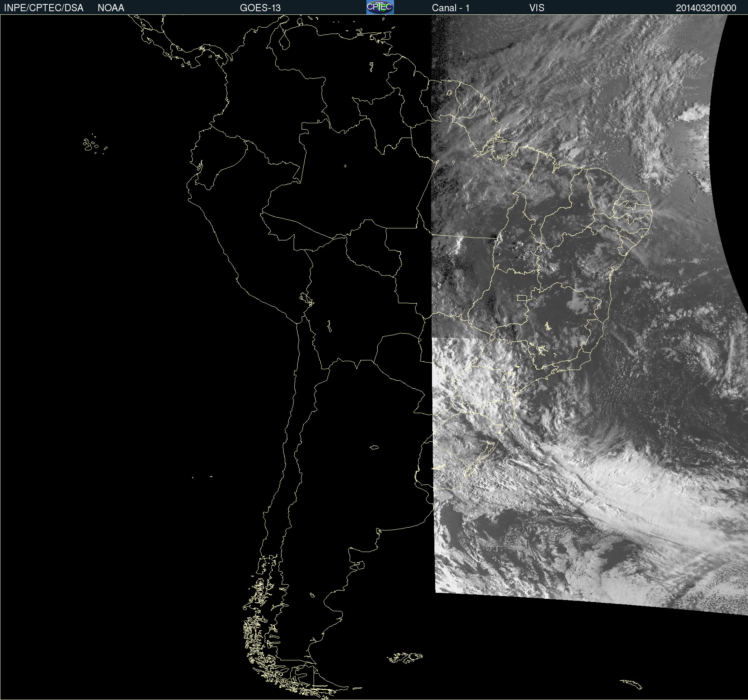
Task: Click the GOES-13 satellite label
Action: coord(260,8)
